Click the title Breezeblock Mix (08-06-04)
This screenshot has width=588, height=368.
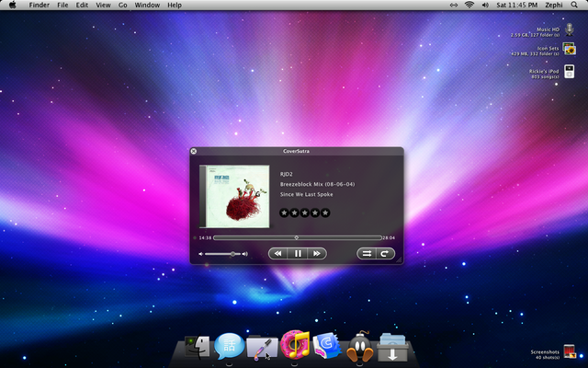point(317,184)
